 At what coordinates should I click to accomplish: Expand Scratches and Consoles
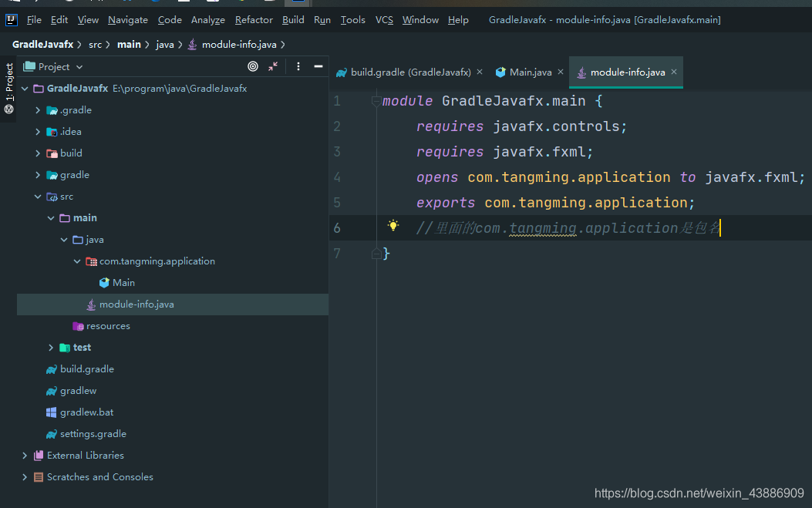[25, 477]
